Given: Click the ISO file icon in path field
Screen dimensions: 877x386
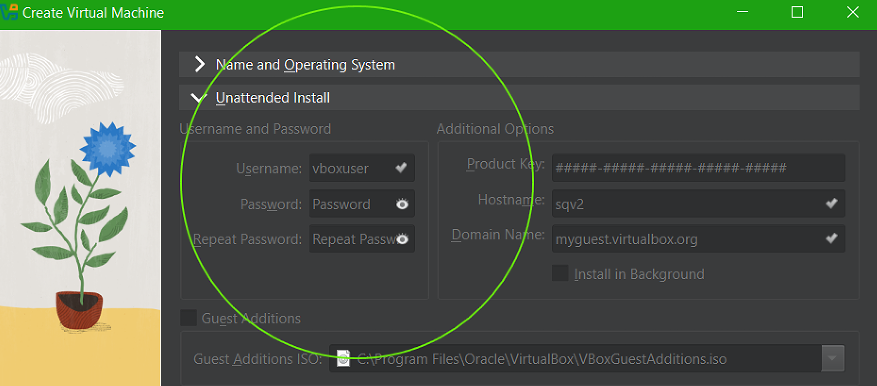Looking at the screenshot, I should [x=343, y=359].
